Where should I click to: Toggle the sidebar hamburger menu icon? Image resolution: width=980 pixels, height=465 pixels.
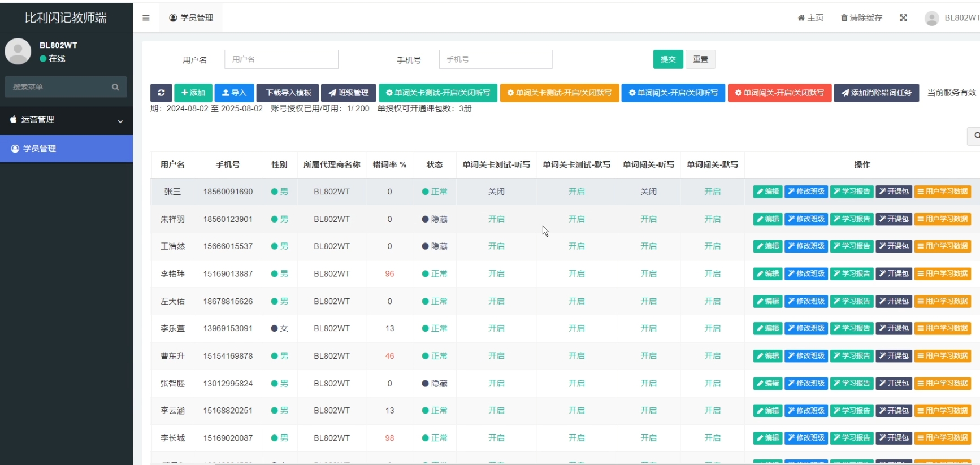(x=146, y=18)
